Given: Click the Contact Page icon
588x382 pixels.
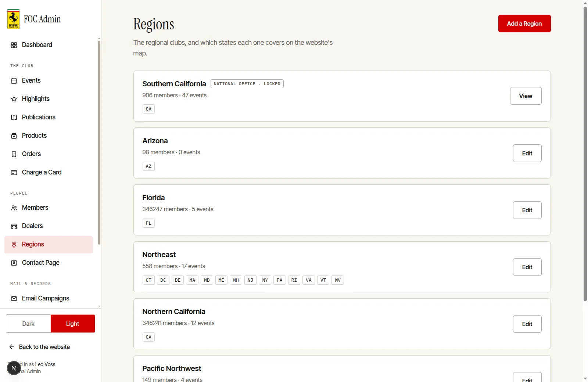Looking at the screenshot, I should pyautogui.click(x=14, y=263).
